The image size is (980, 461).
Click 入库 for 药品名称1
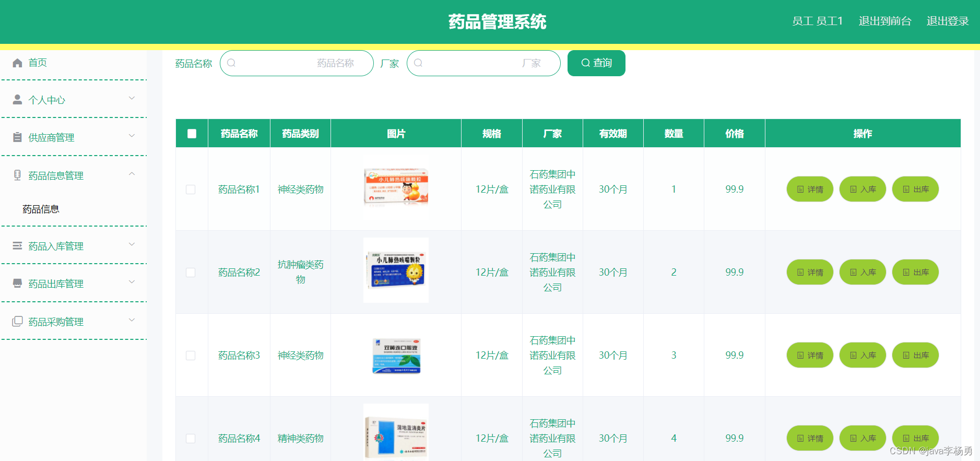[863, 189]
